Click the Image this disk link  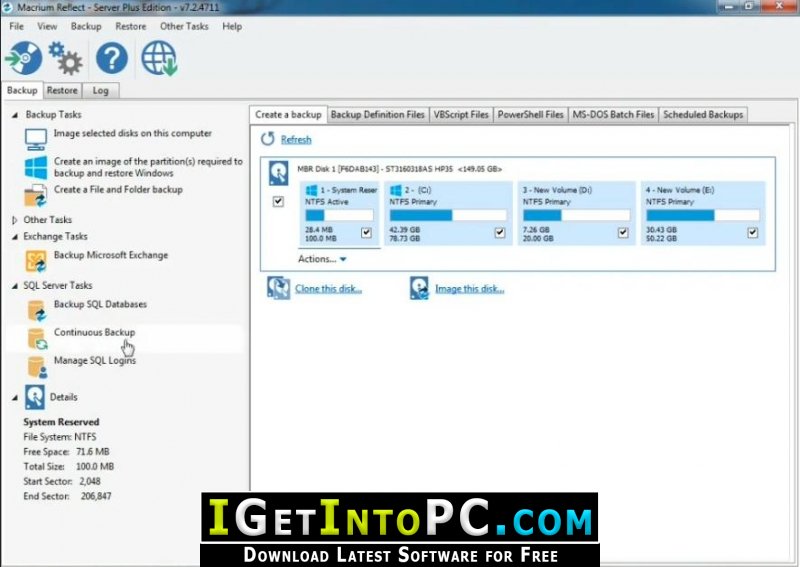click(469, 289)
